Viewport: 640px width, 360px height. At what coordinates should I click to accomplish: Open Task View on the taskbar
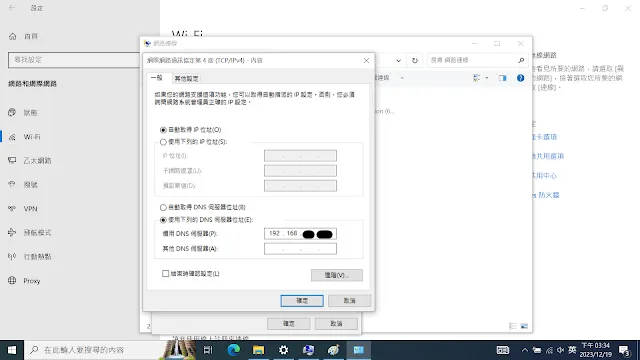click(208, 350)
